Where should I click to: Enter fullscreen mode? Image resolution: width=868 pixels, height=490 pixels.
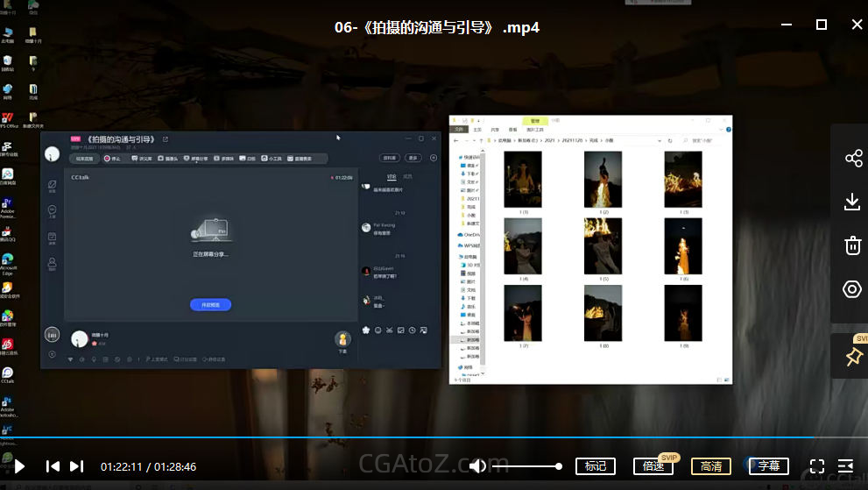[816, 466]
